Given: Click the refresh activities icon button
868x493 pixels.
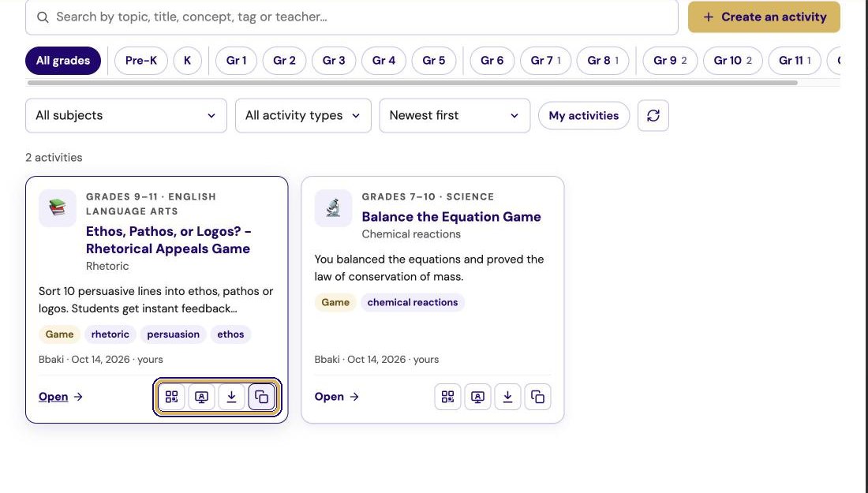Looking at the screenshot, I should pos(653,116).
